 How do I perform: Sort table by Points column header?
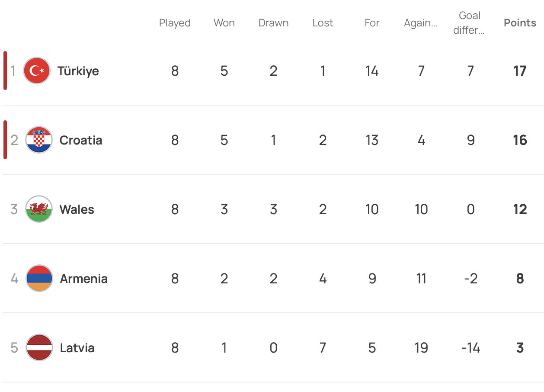(x=520, y=23)
